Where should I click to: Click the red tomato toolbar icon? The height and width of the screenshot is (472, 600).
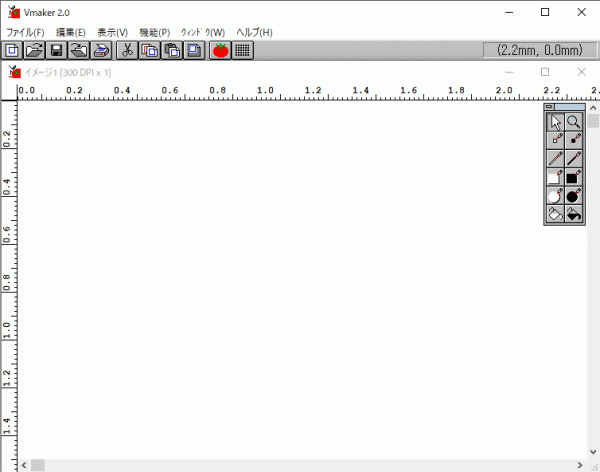click(220, 50)
